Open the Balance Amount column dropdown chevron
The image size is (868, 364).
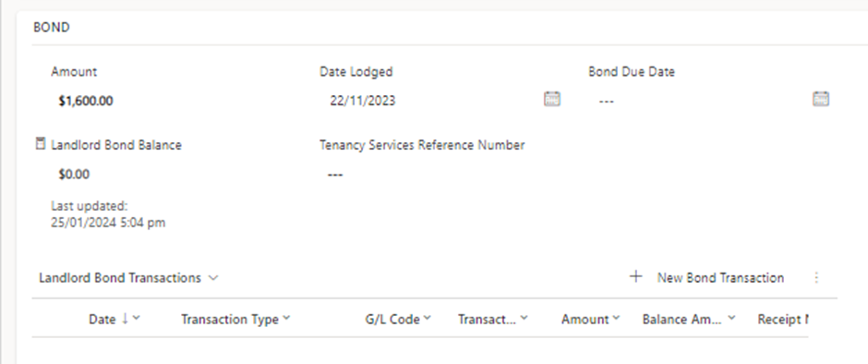(x=731, y=318)
